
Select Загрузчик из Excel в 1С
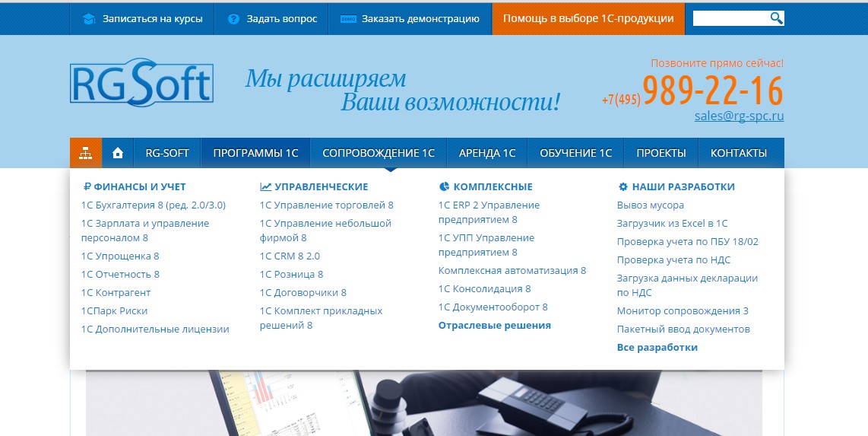click(672, 223)
